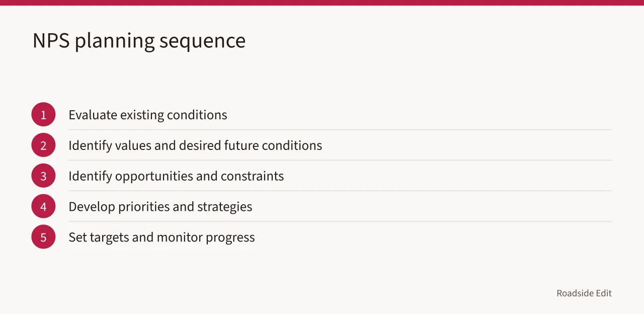Click the red circle badge numbered 5
Image resolution: width=644 pixels, height=314 pixels.
tap(43, 237)
